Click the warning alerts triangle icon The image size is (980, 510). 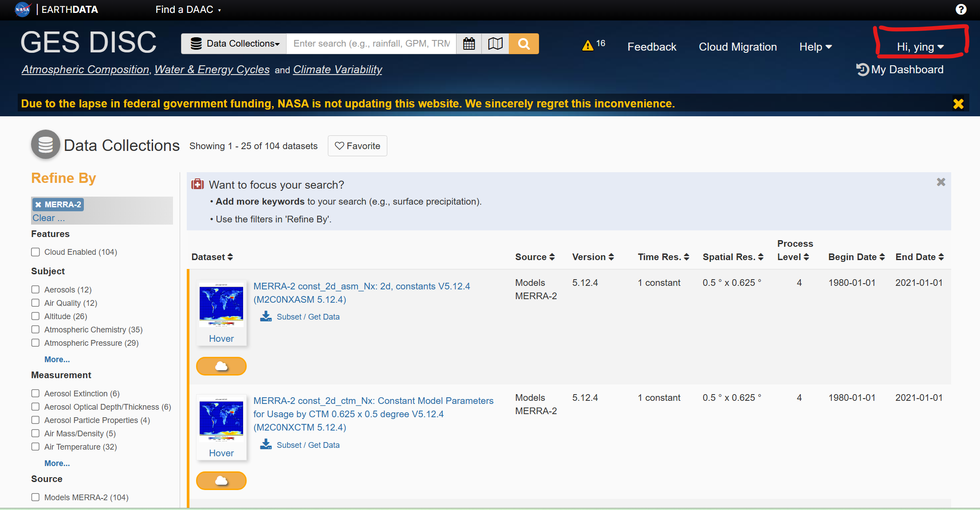[x=588, y=45]
